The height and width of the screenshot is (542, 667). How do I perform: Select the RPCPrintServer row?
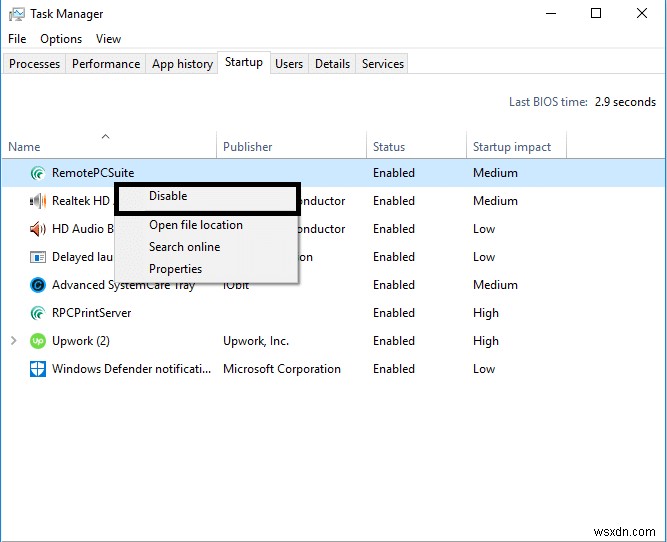(92, 313)
